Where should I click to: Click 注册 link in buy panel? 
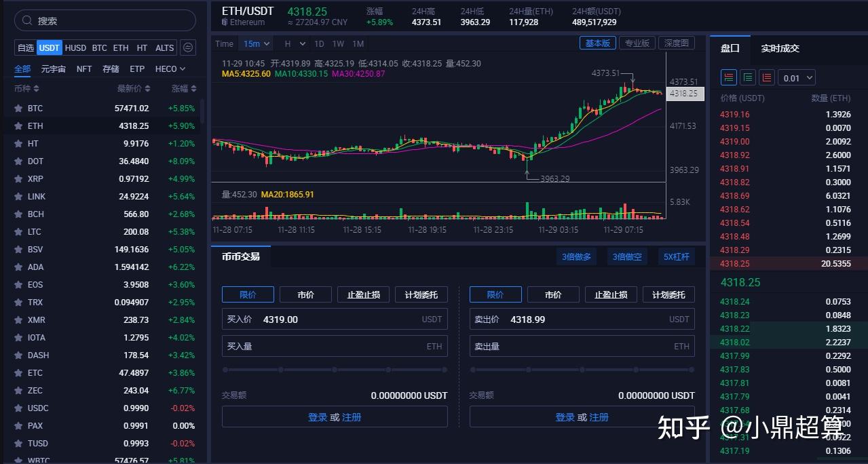[x=352, y=417]
